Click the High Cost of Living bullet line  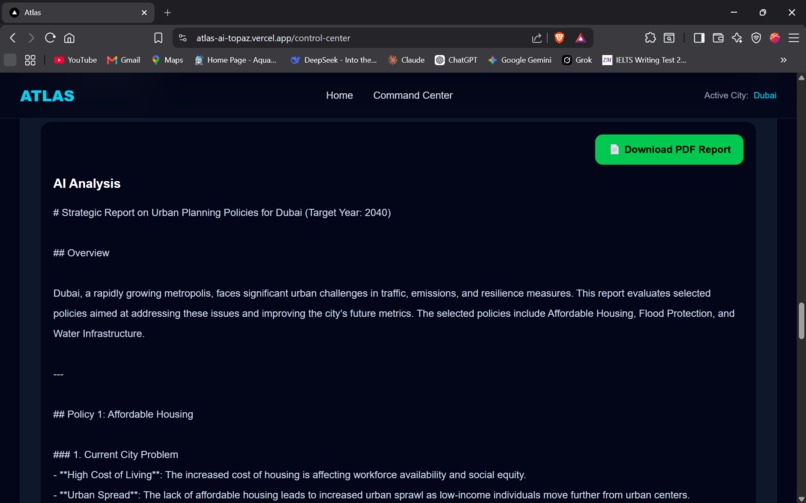(289, 475)
